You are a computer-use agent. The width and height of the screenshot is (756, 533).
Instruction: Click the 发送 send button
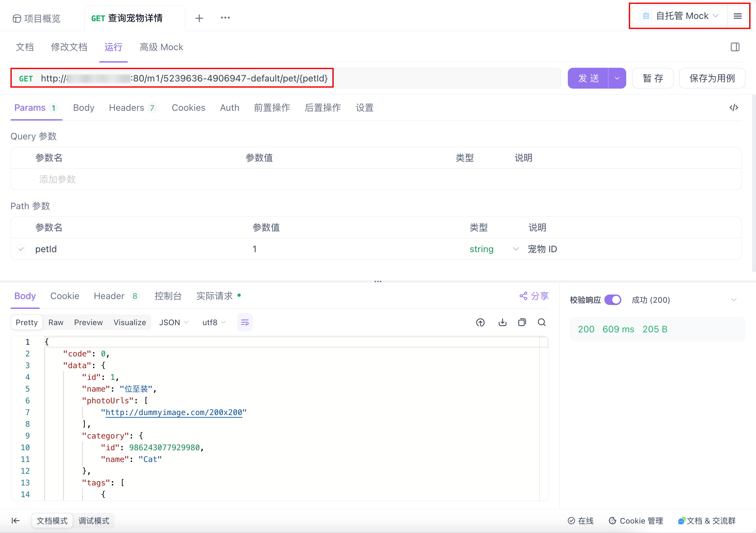588,78
